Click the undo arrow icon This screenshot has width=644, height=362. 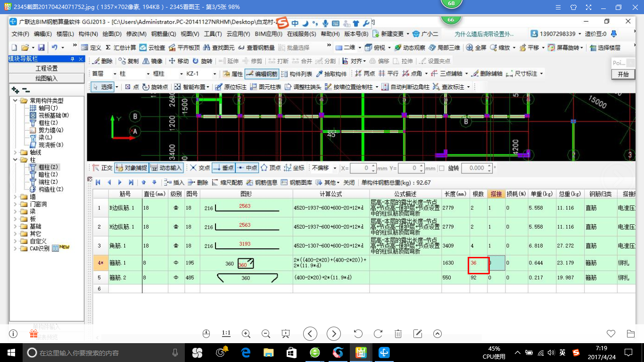click(55, 48)
